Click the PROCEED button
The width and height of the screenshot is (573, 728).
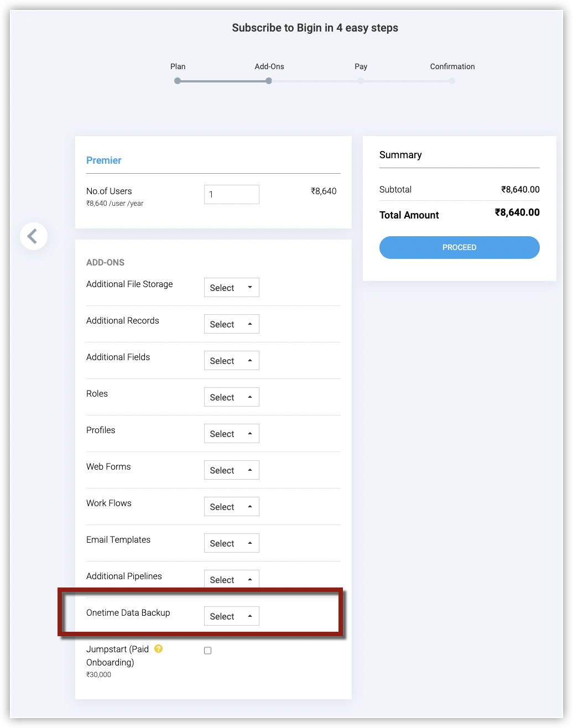[x=459, y=247]
